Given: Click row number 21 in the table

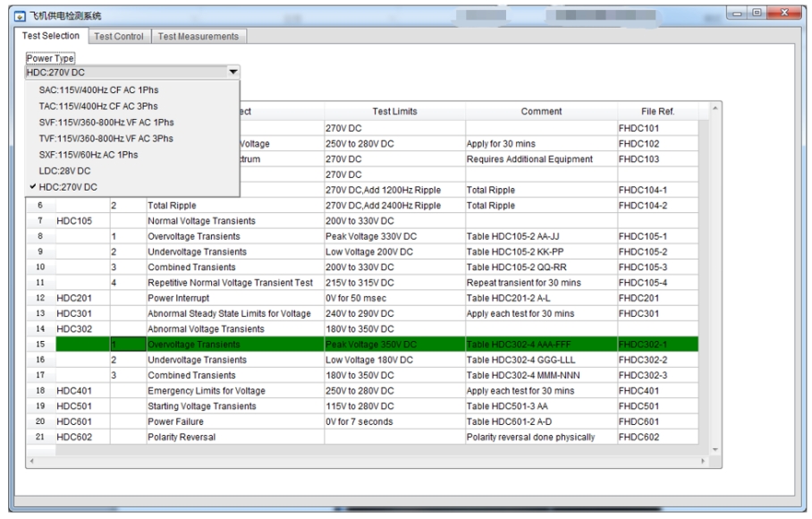Looking at the screenshot, I should pyautogui.click(x=40, y=438).
